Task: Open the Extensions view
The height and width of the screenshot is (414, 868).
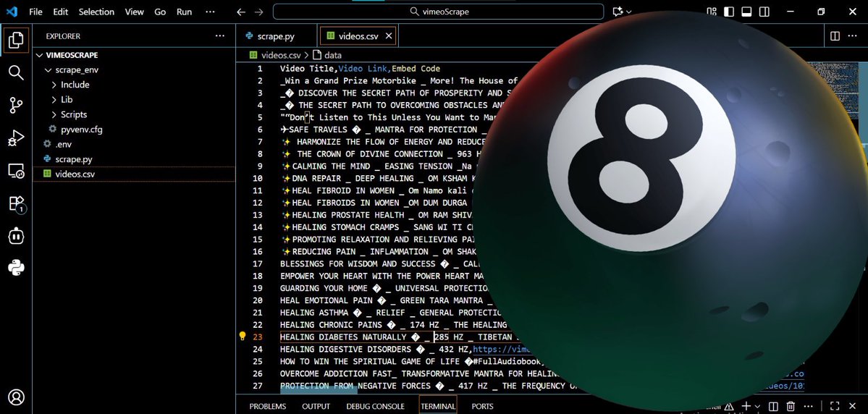Action: click(x=16, y=203)
